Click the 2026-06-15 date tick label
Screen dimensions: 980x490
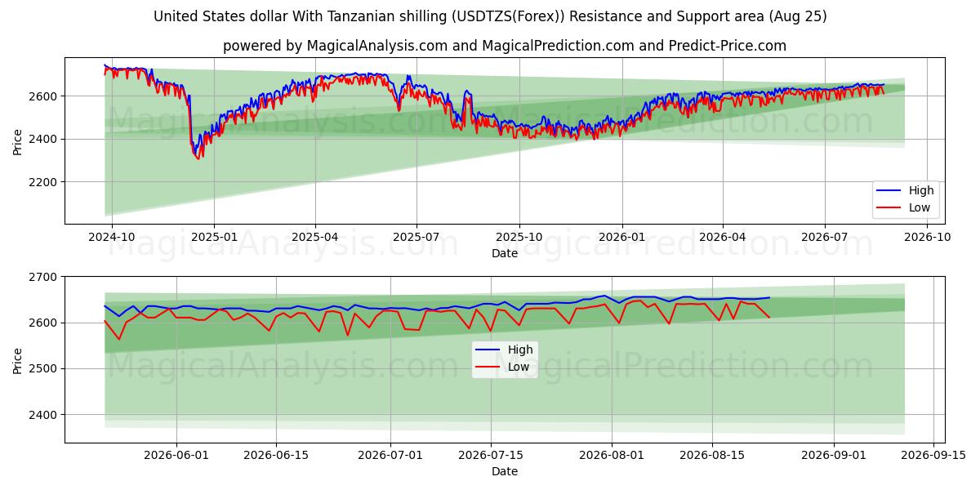point(276,456)
